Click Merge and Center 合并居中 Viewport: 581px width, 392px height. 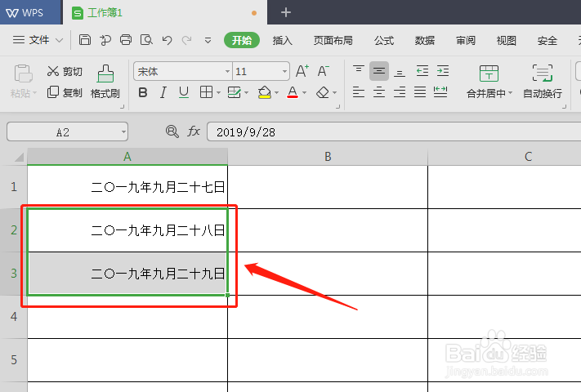click(489, 82)
